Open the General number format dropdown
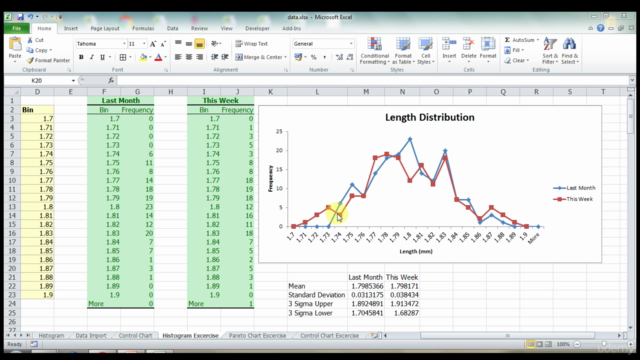 tap(351, 44)
